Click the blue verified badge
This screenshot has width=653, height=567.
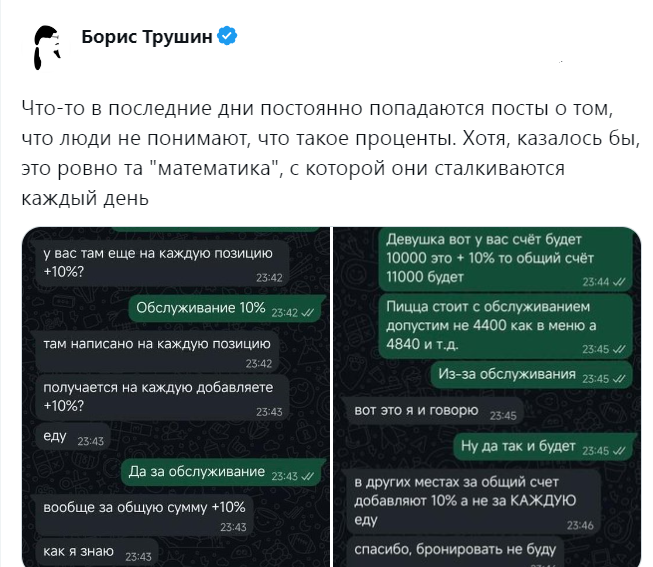228,37
